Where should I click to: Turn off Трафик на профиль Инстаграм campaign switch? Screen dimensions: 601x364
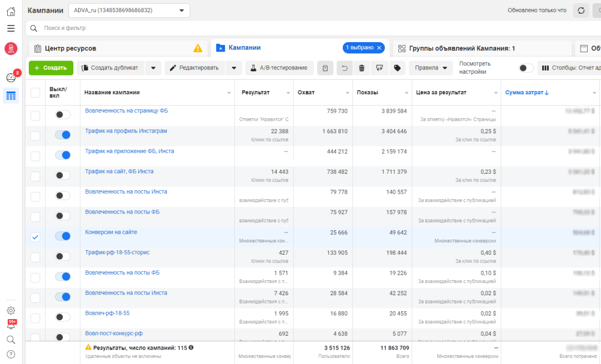(63, 135)
